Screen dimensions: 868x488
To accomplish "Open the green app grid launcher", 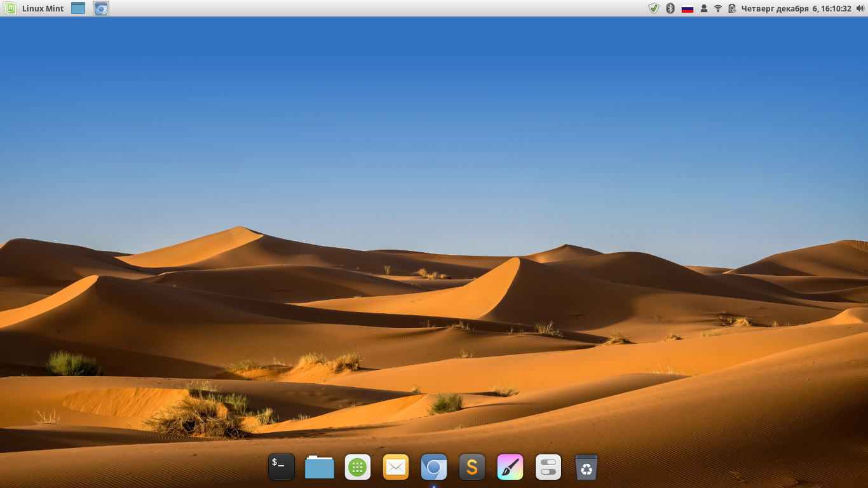I will (358, 467).
